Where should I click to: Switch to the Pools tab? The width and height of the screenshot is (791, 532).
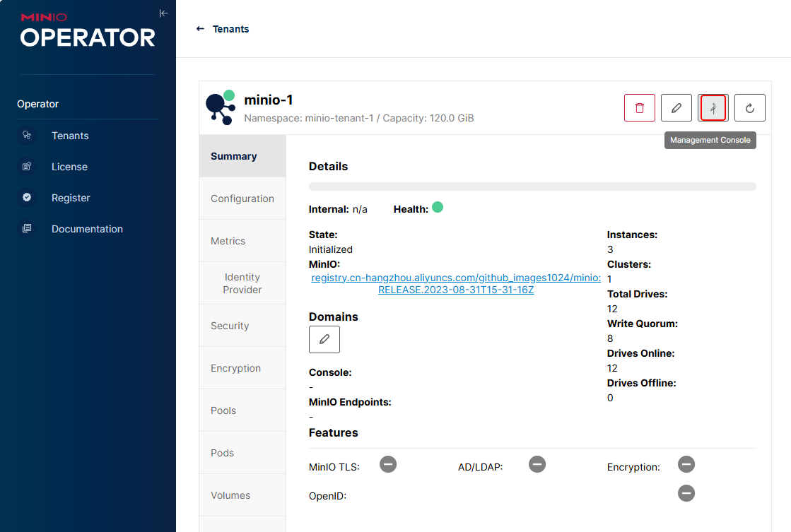click(242, 410)
